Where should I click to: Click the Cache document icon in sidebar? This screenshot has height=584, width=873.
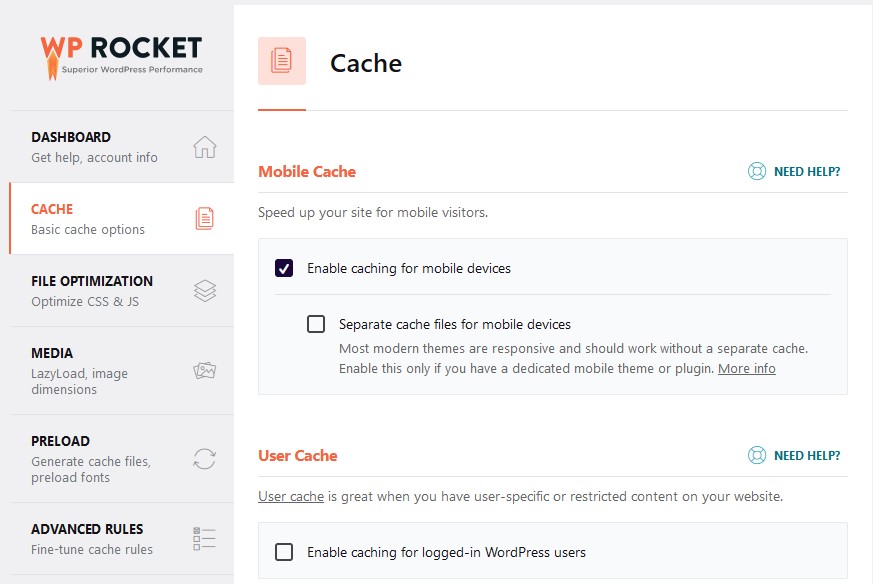204,218
